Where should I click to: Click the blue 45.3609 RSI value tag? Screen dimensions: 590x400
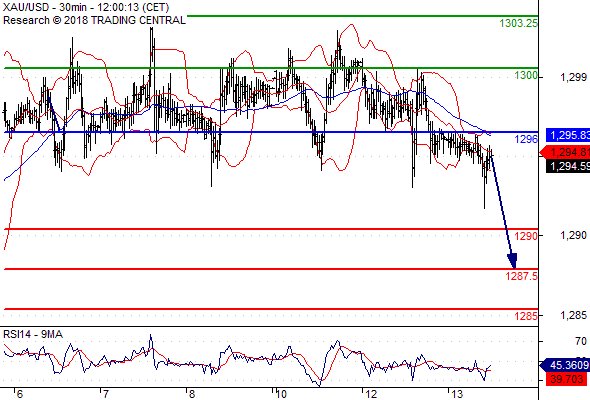tap(565, 365)
